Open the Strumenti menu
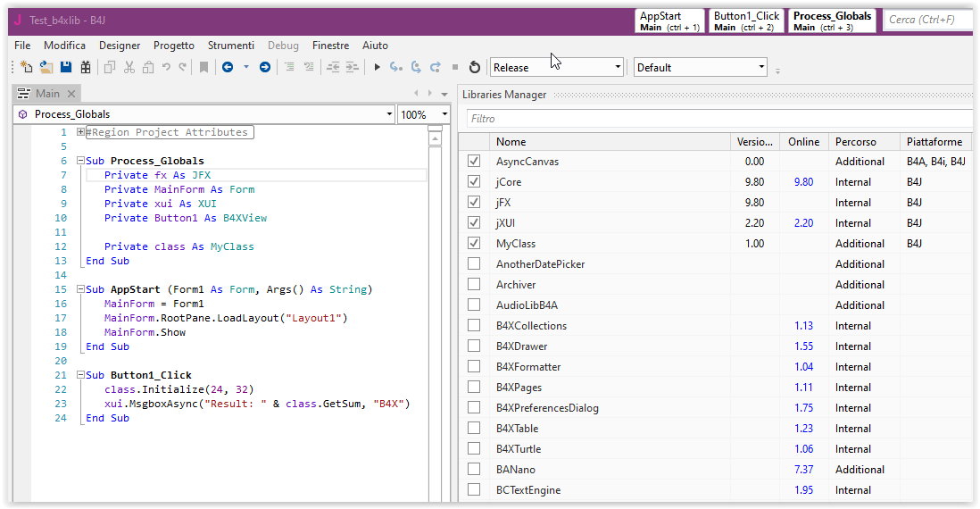 coord(230,45)
